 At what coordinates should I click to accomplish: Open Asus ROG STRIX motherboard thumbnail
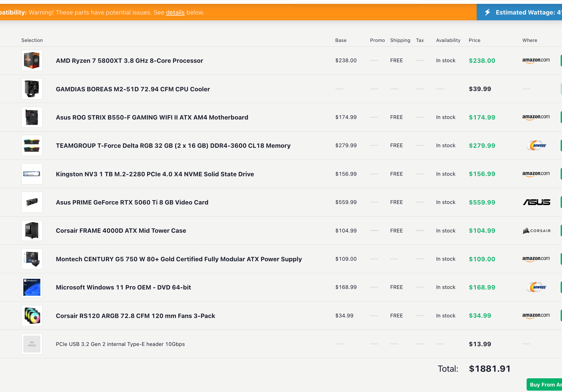(32, 117)
